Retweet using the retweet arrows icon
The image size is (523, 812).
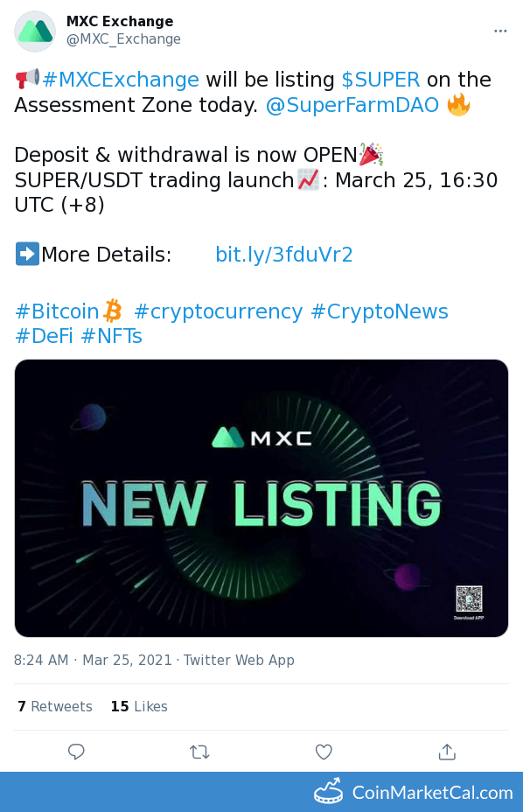click(x=199, y=752)
